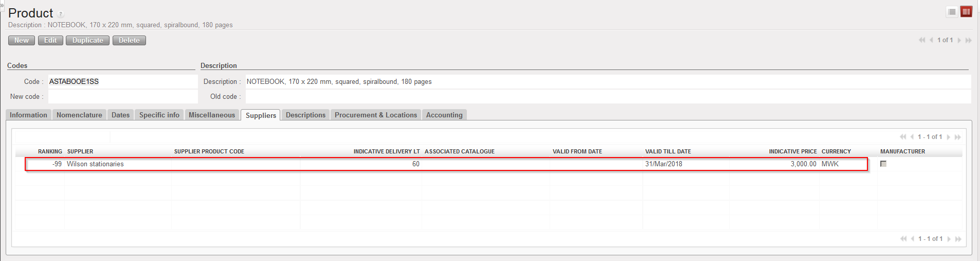Jump to first product record arrow
The height and width of the screenshot is (261, 980).
(x=922, y=40)
